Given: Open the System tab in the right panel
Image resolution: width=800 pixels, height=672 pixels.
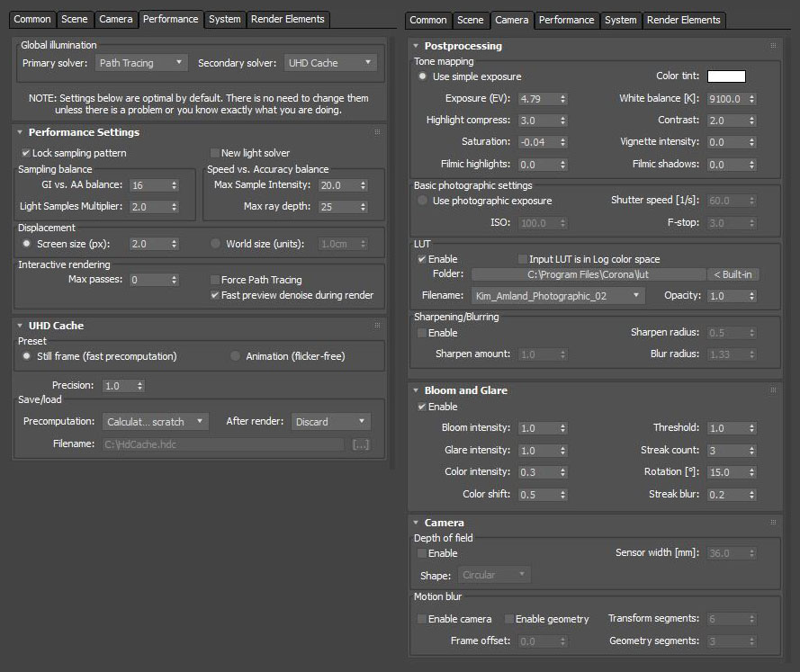Looking at the screenshot, I should [x=620, y=21].
